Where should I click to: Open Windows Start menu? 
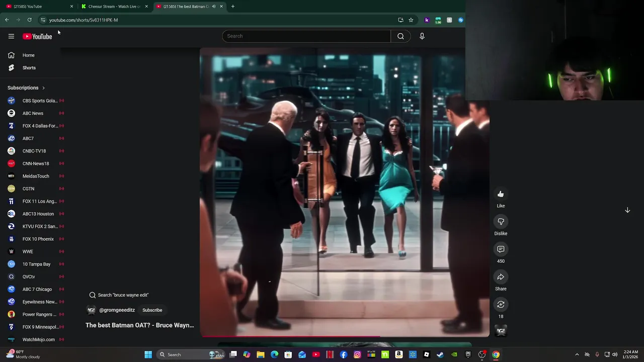click(x=148, y=354)
